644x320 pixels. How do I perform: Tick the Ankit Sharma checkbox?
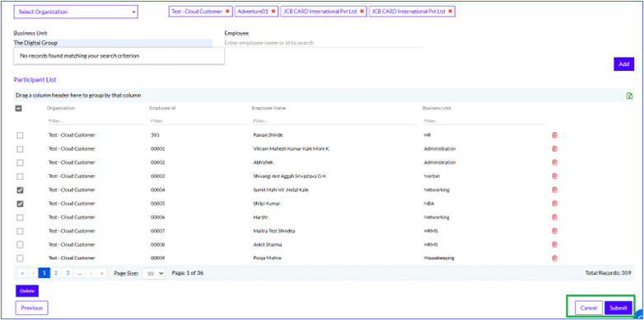coord(20,245)
